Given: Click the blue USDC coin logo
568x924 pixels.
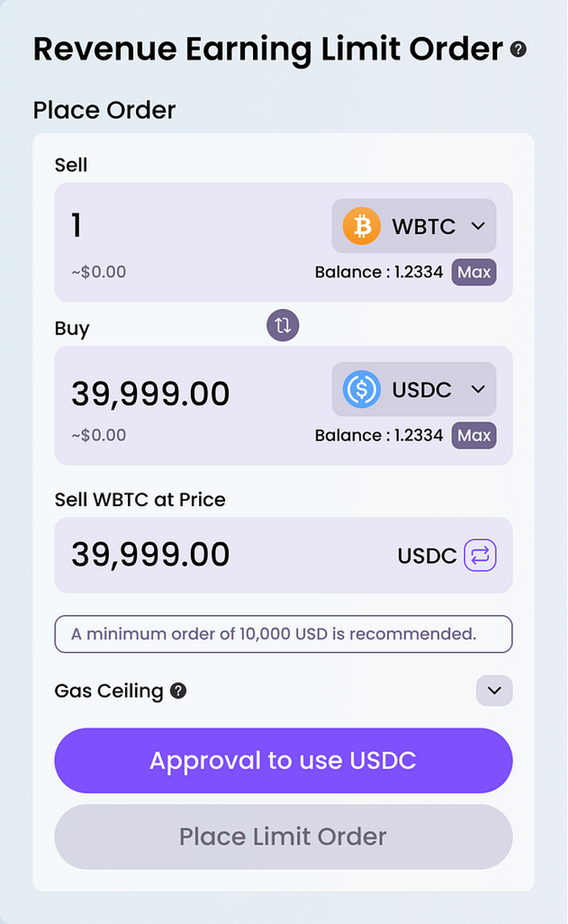Looking at the screenshot, I should [362, 390].
